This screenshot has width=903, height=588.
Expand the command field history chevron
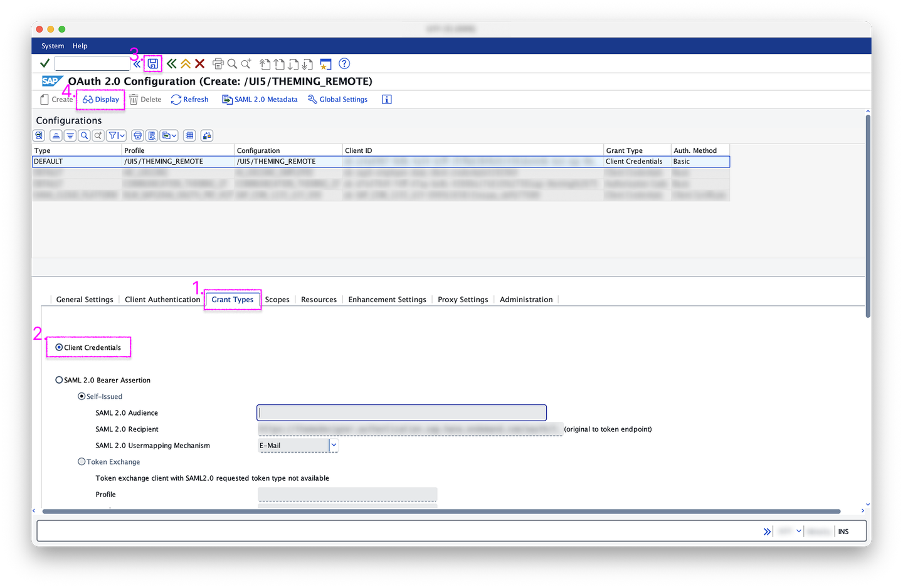tap(137, 64)
